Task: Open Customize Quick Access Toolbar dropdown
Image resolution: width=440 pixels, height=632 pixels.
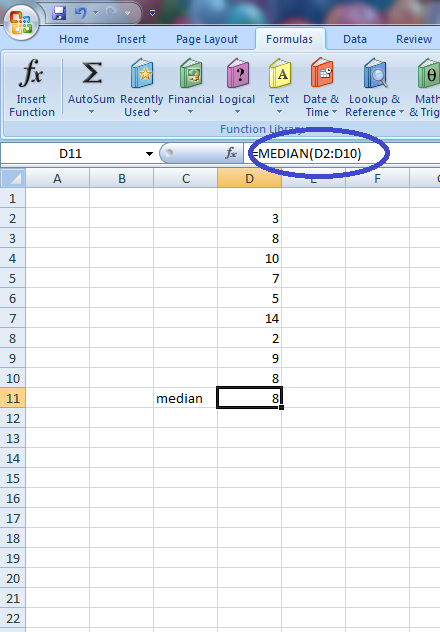Action: tap(152, 13)
